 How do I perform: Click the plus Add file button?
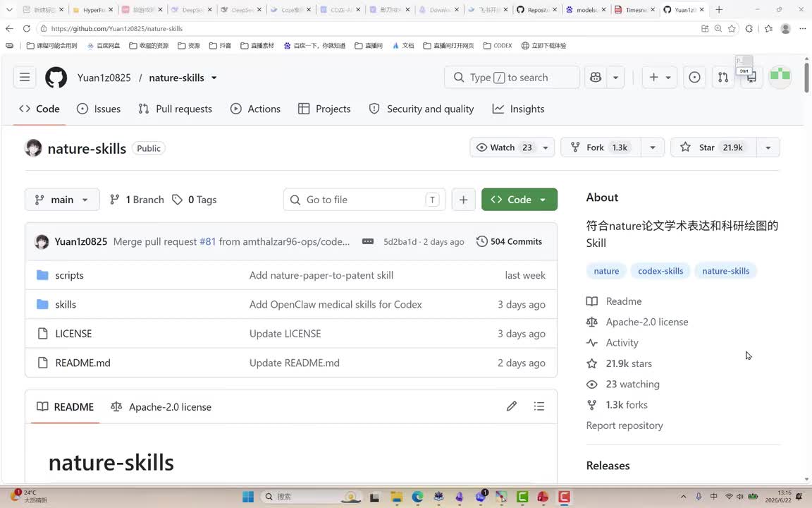[464, 200]
